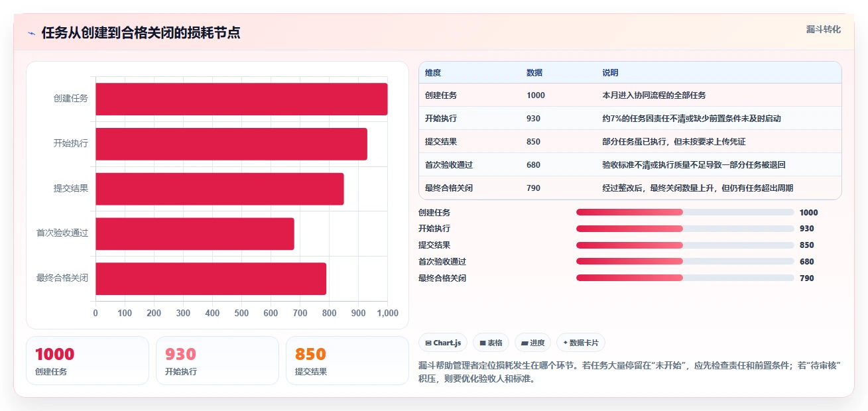Click the 漏斗转化 tag in the header
This screenshot has height=411, width=868.
824,29
